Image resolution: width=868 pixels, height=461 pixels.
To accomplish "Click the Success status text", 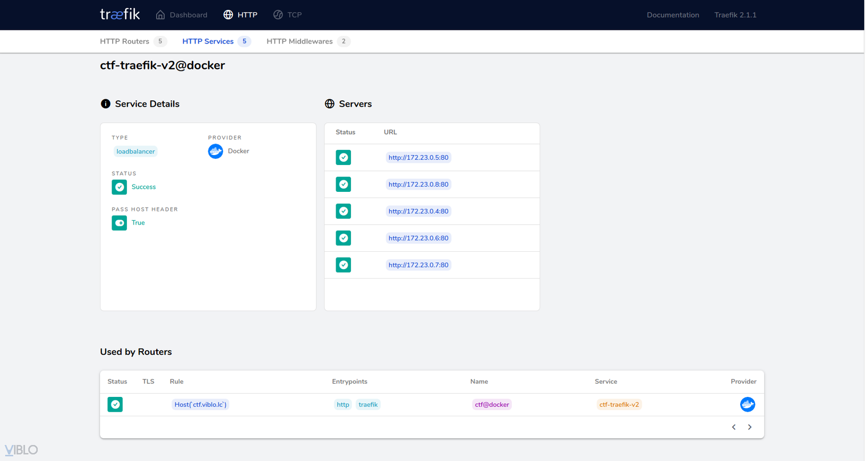I will [x=144, y=187].
